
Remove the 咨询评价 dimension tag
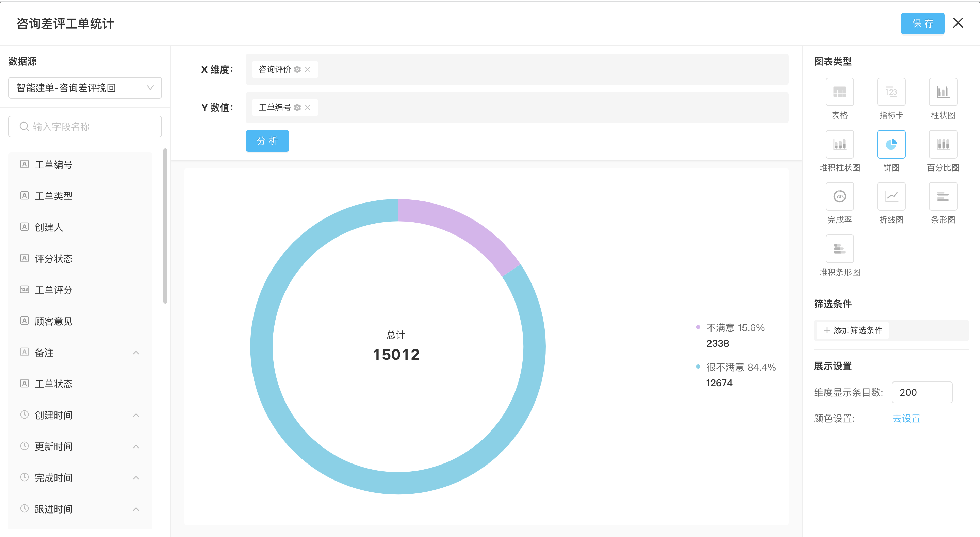point(308,69)
